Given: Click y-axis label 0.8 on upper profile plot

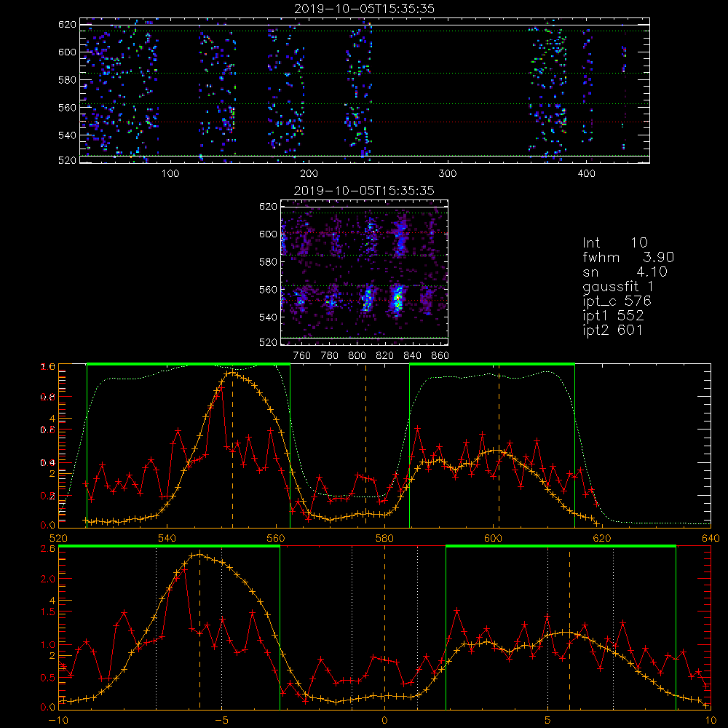Looking at the screenshot, I should click(48, 397).
